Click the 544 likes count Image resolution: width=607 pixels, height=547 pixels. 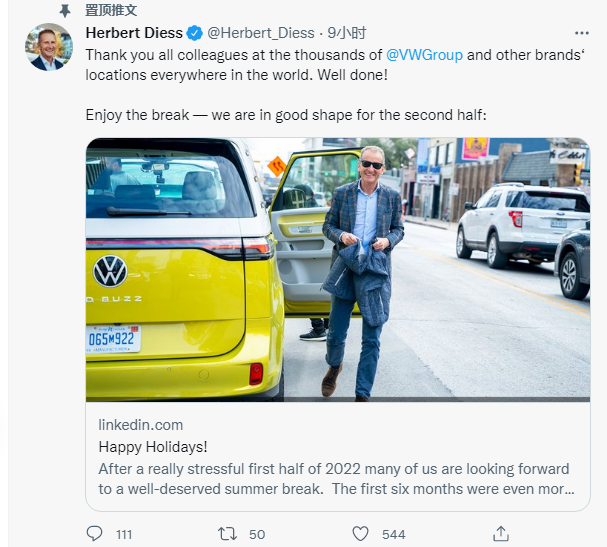tap(394, 535)
